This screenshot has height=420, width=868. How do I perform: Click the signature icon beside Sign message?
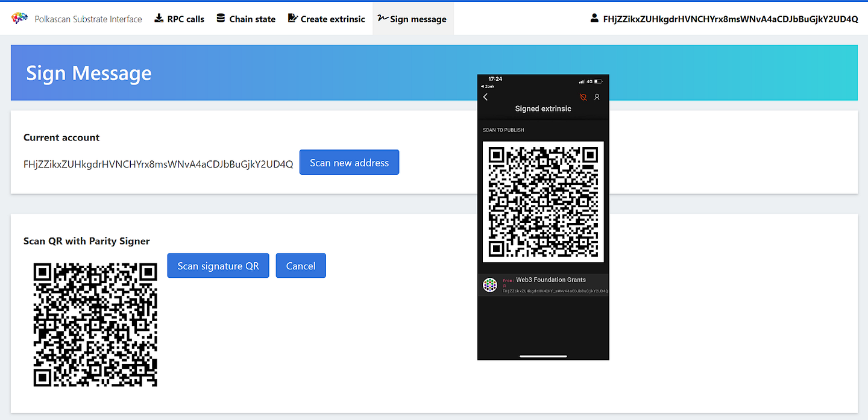coord(383,18)
